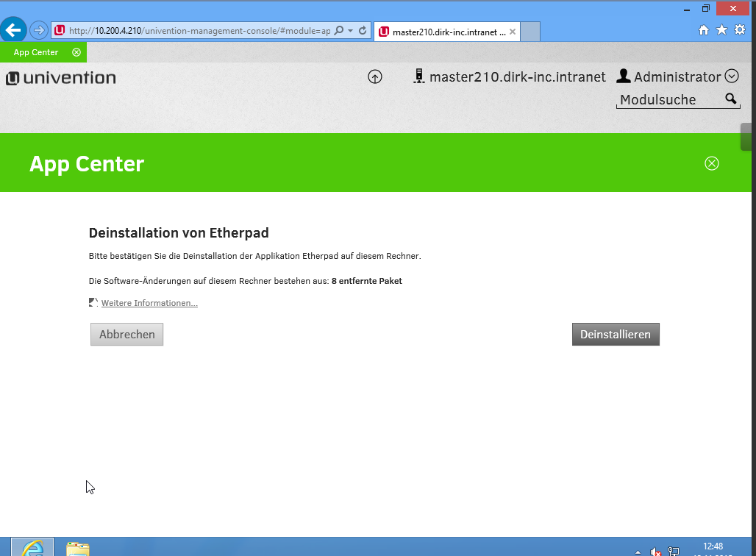Click into the Modulsuche search field

tap(666, 100)
